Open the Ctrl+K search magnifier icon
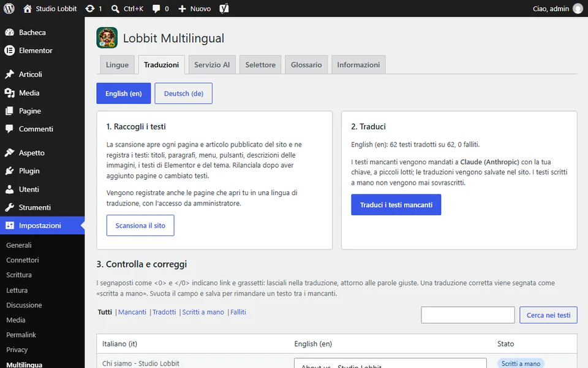The height and width of the screenshot is (368, 588). 115,9
